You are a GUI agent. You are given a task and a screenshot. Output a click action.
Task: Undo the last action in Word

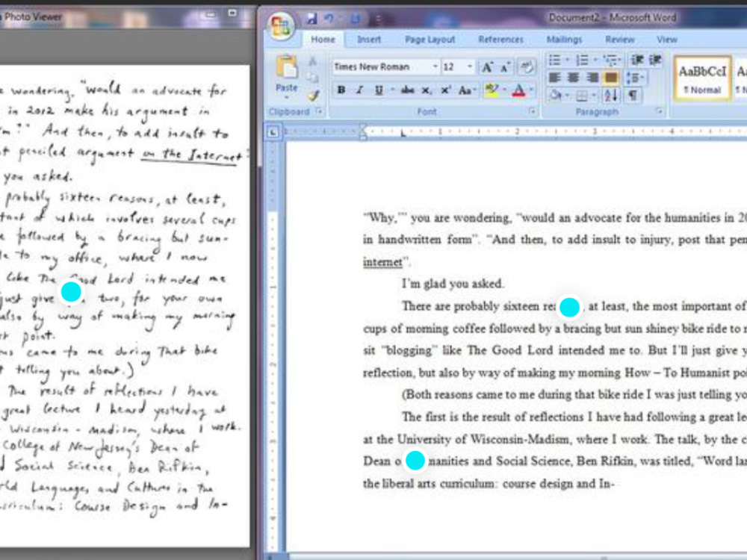coord(329,19)
